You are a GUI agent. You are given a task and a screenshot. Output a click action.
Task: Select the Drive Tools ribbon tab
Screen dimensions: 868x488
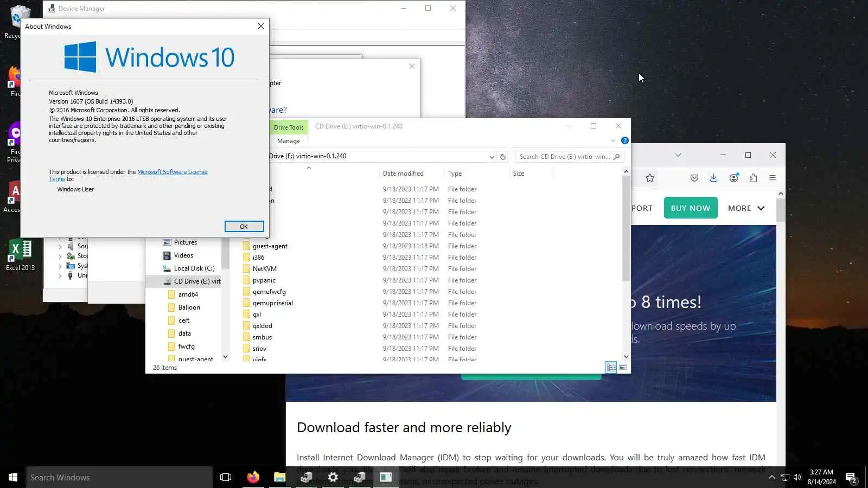point(289,127)
